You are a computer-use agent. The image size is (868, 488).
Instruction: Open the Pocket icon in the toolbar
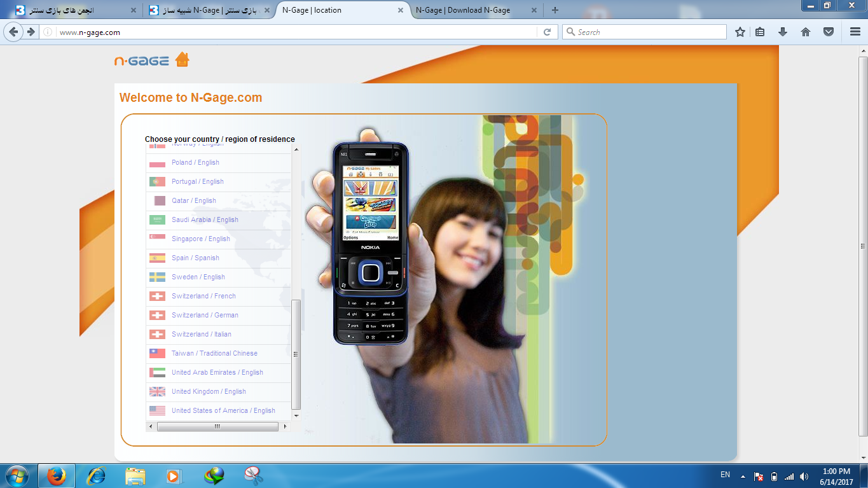click(x=829, y=32)
